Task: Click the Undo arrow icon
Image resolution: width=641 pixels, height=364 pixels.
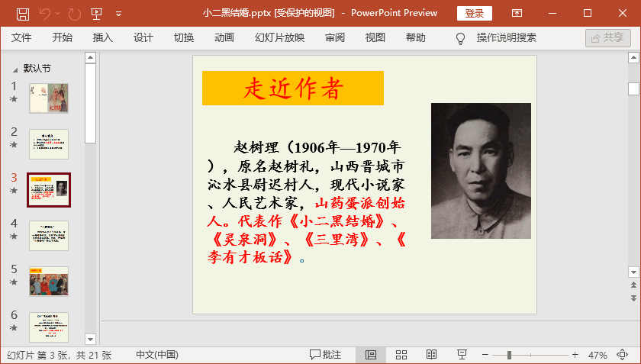Action: pyautogui.click(x=45, y=13)
